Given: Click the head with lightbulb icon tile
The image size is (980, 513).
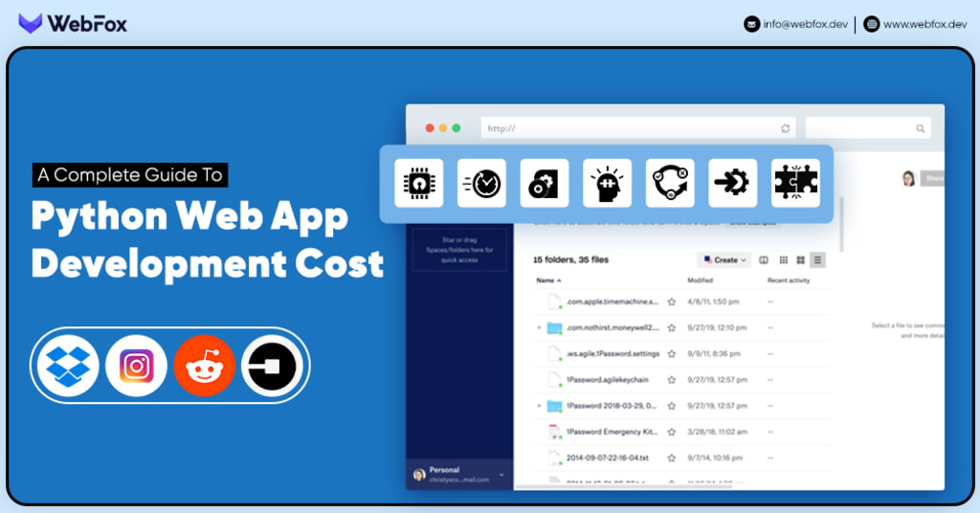Looking at the screenshot, I should coord(608,183).
